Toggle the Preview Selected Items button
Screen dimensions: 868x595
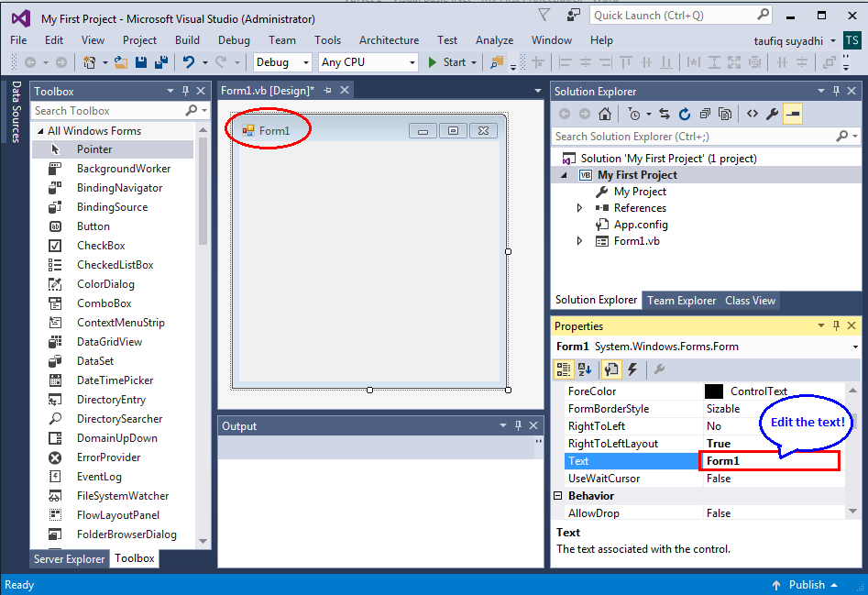(x=793, y=114)
